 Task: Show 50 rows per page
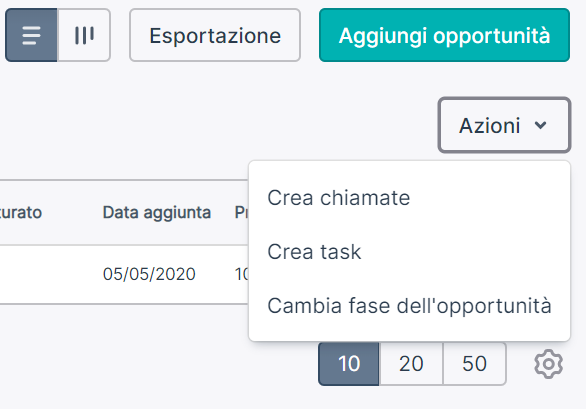(475, 364)
